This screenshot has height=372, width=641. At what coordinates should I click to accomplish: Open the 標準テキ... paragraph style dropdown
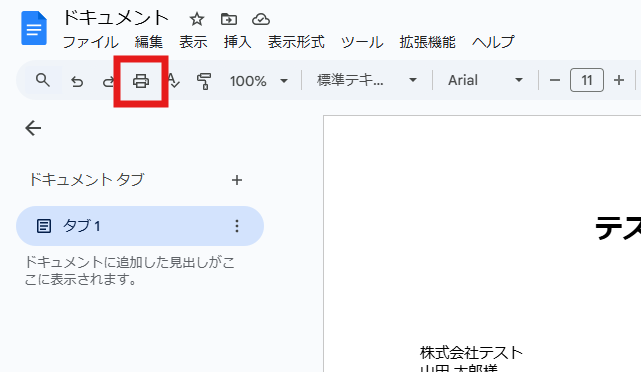coord(366,80)
